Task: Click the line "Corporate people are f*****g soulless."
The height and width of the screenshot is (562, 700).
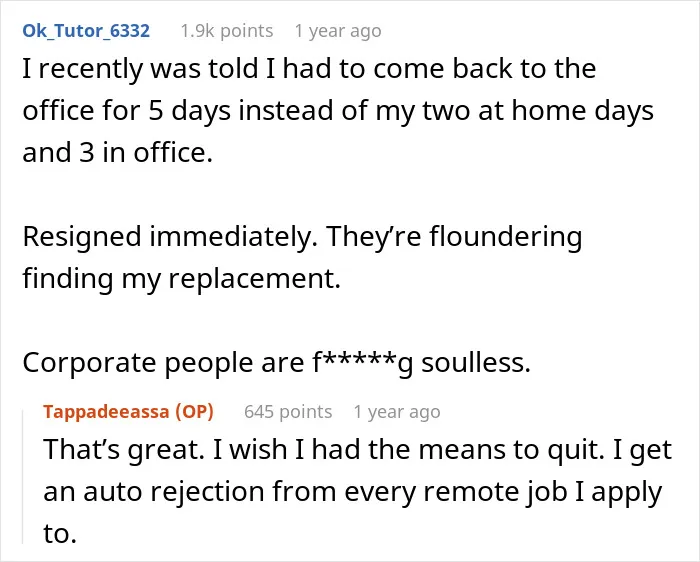Action: [x=276, y=363]
